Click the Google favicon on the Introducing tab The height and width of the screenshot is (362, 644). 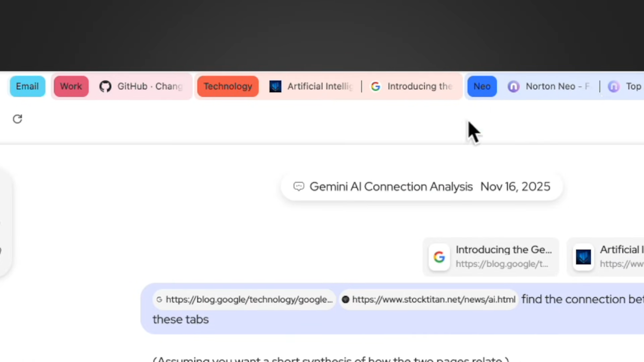coord(376,87)
